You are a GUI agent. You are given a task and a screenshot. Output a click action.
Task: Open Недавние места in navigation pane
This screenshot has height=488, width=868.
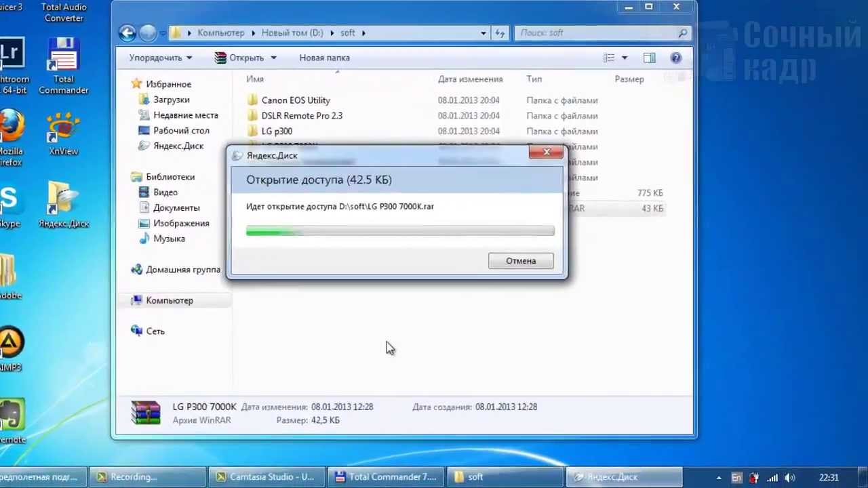tap(185, 115)
